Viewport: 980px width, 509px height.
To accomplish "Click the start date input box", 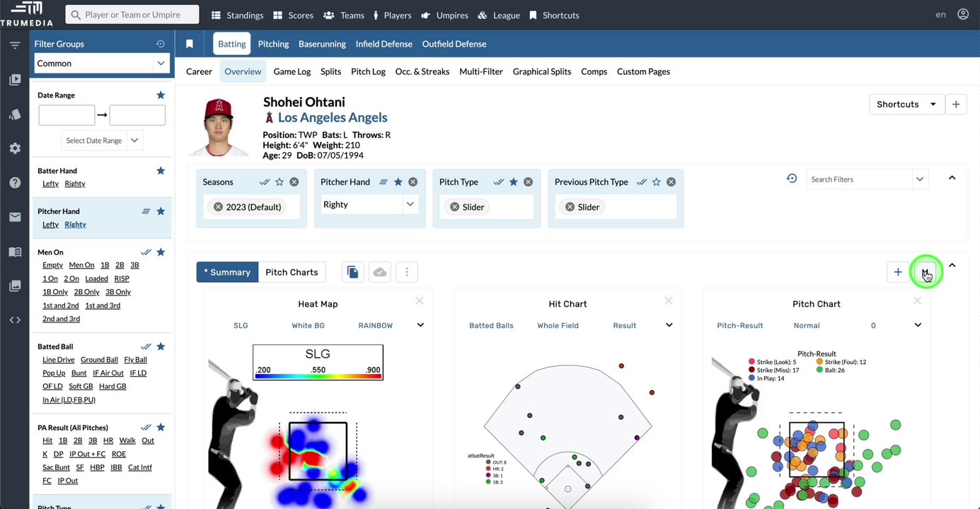I will (67, 115).
